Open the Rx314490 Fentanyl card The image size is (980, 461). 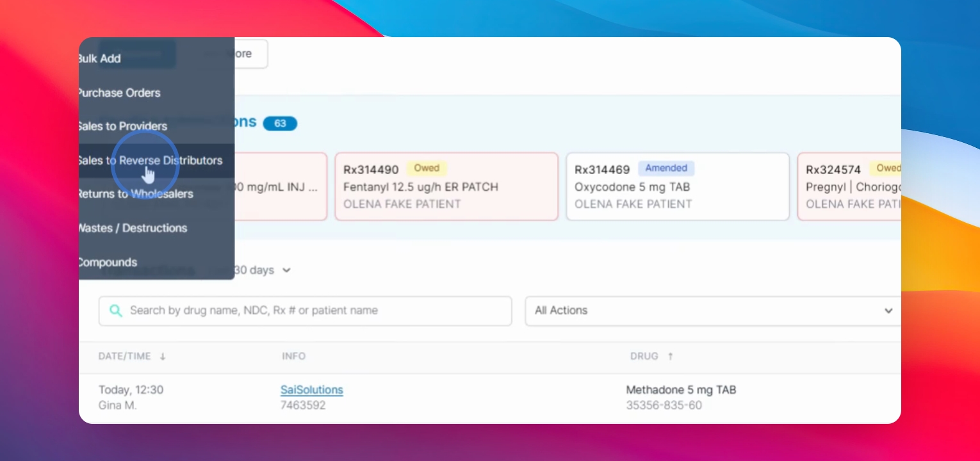[446, 186]
